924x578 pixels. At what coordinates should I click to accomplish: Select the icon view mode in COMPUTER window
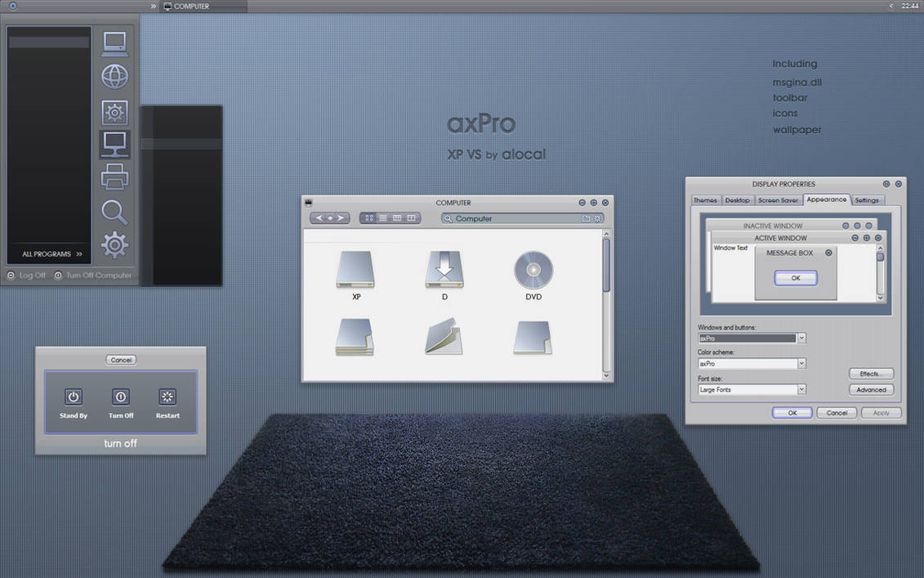(x=368, y=217)
